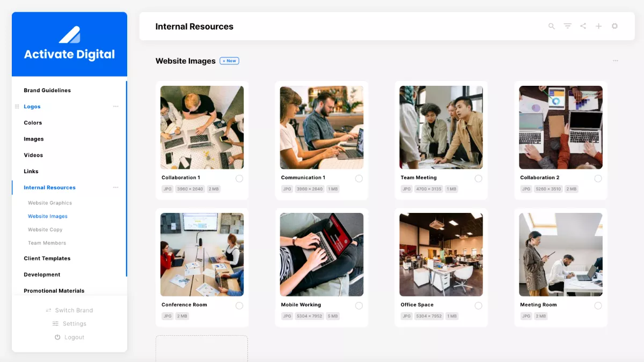Viewport: 644px width, 362px height.
Task: Click the plus add icon in header
Action: (x=598, y=26)
